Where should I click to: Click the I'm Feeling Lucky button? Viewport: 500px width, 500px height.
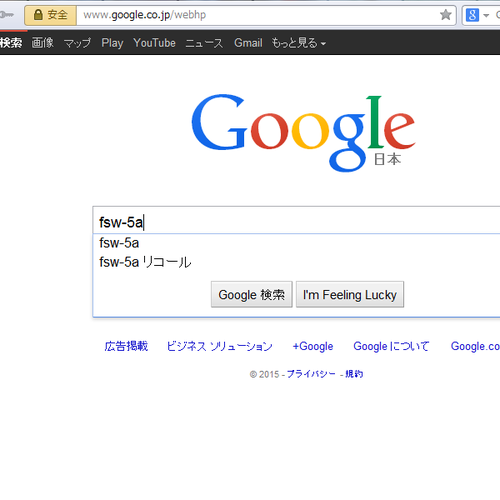tap(350, 294)
